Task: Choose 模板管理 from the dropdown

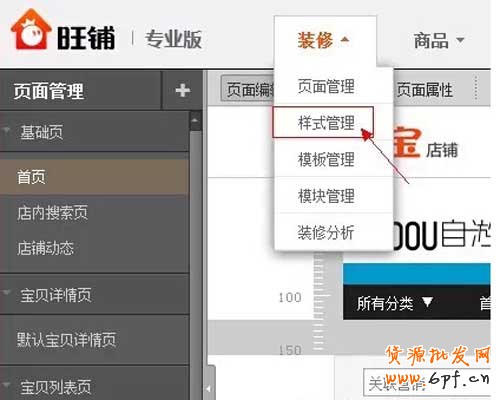Action: [x=326, y=159]
